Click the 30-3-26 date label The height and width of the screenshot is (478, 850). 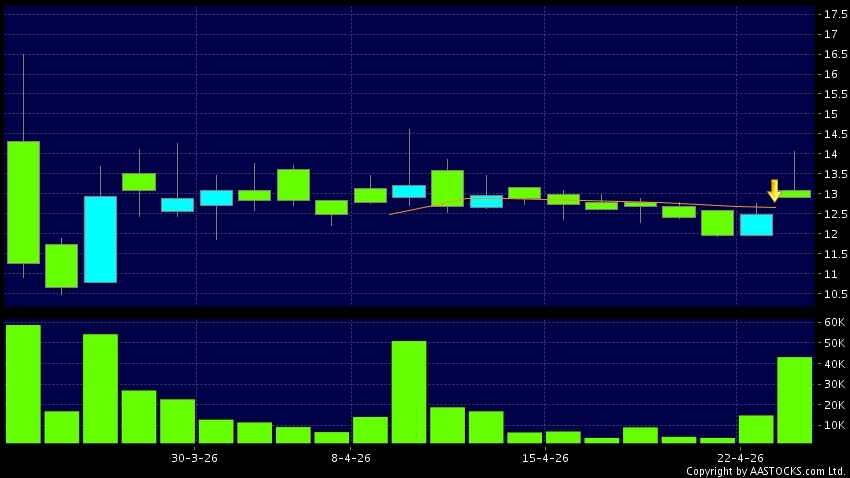[x=196, y=457]
